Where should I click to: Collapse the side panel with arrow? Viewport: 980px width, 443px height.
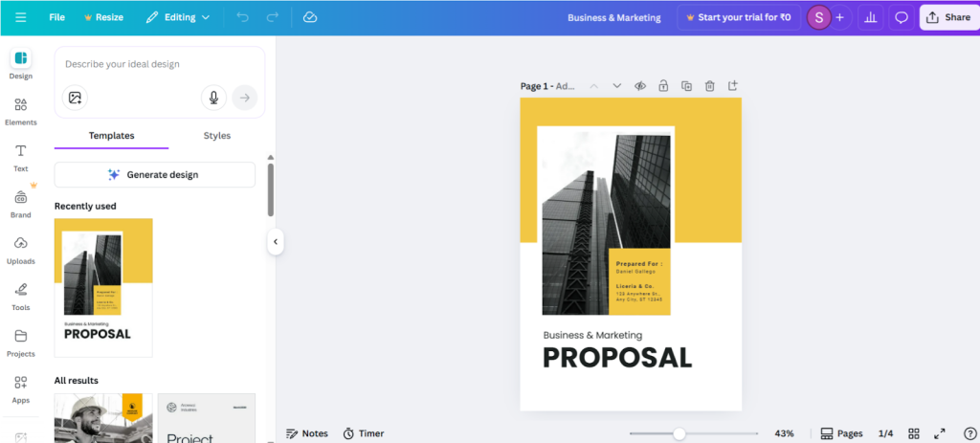point(276,242)
